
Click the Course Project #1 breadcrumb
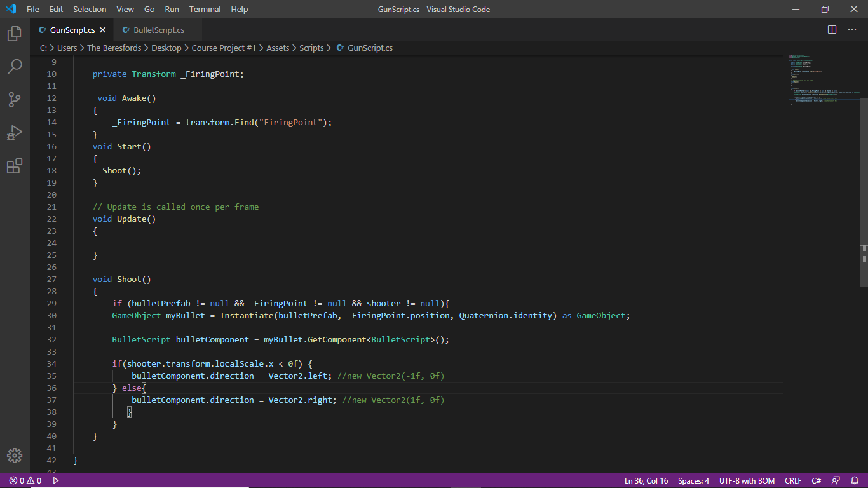[224, 48]
